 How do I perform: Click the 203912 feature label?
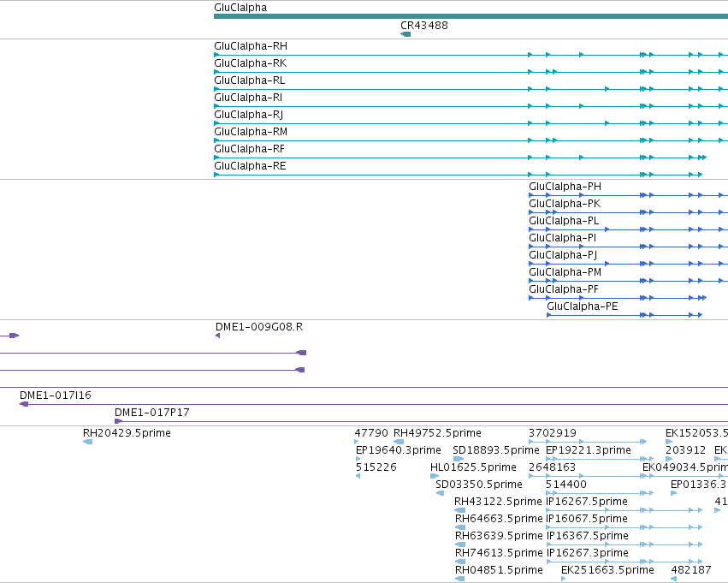[686, 450]
